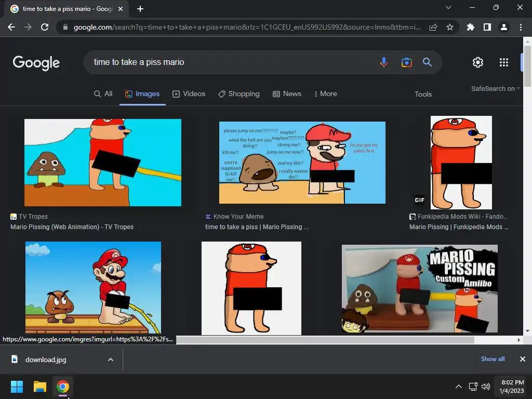
Task: Start voice search with microphone icon
Action: [384, 62]
